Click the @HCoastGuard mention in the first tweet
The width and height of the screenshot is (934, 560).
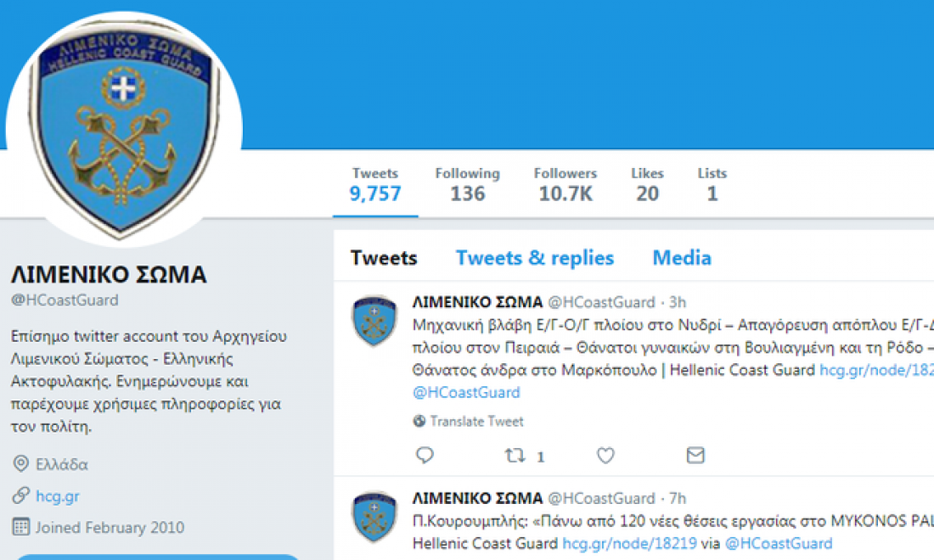(466, 393)
